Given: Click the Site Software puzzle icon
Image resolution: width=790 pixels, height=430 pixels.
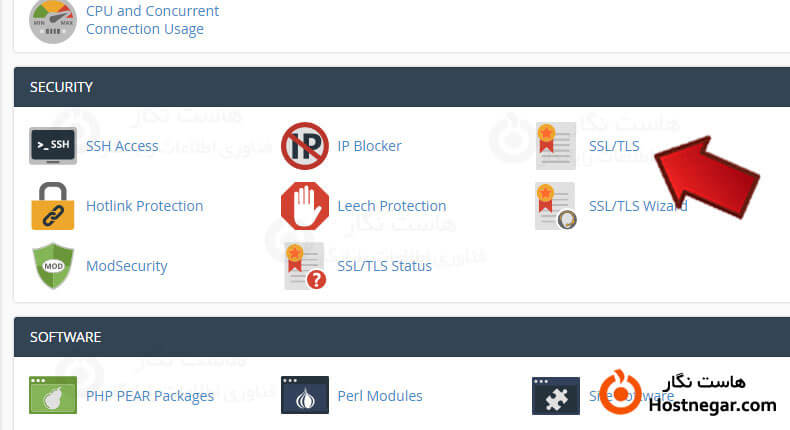Looking at the screenshot, I should click(x=555, y=396).
